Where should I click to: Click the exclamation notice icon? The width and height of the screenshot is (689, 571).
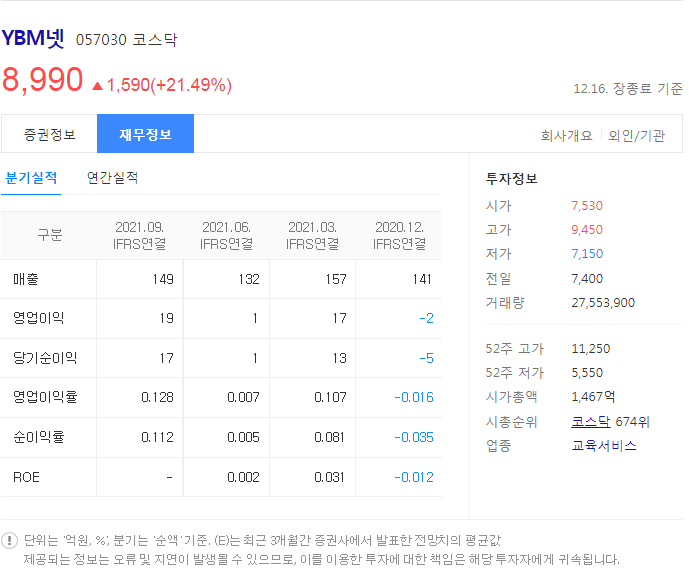click(x=10, y=540)
